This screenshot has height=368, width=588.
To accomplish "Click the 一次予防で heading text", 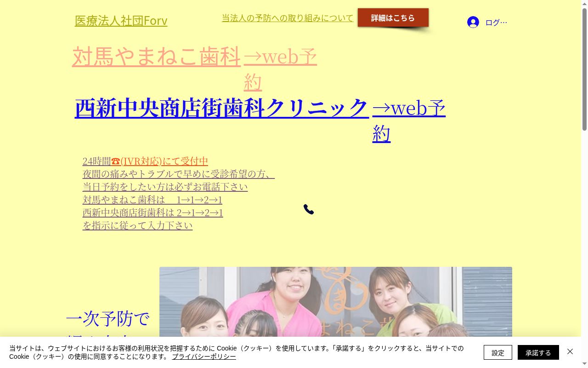I will [x=108, y=318].
